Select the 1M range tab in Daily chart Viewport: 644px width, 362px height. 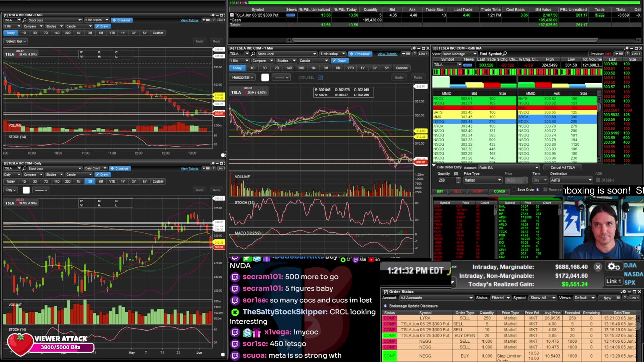pyautogui.click(x=78, y=181)
